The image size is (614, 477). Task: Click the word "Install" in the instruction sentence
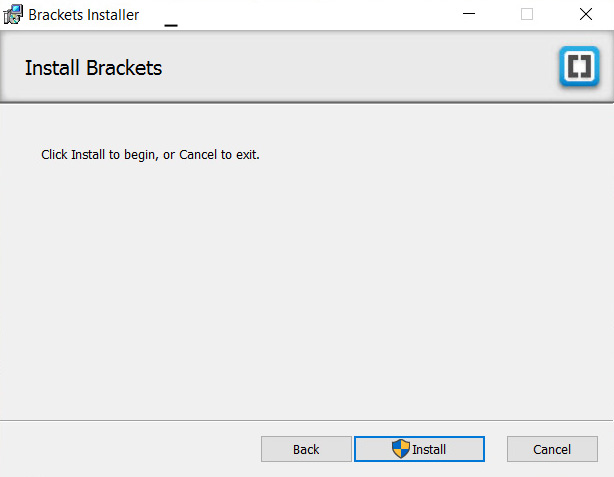coord(88,155)
